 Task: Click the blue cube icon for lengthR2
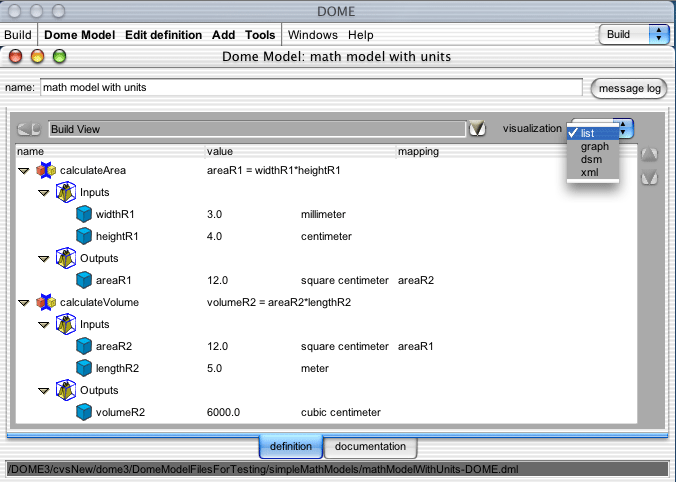pyautogui.click(x=84, y=368)
